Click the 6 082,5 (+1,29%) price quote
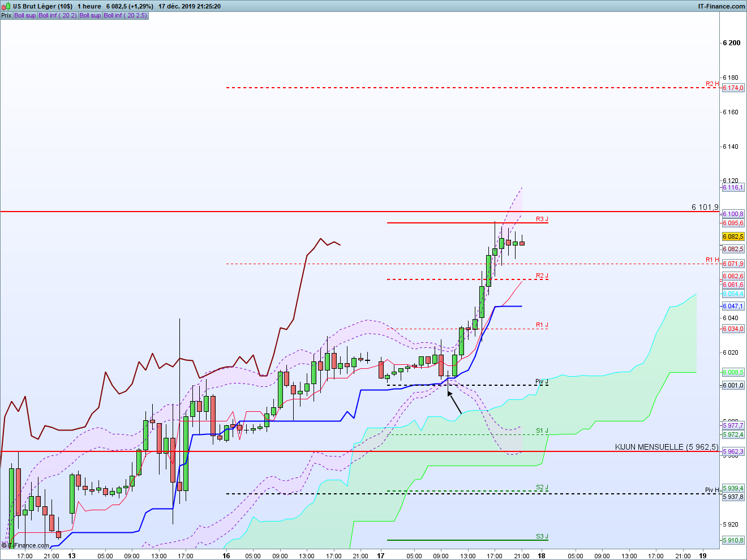747x560 pixels. [x=130, y=6]
